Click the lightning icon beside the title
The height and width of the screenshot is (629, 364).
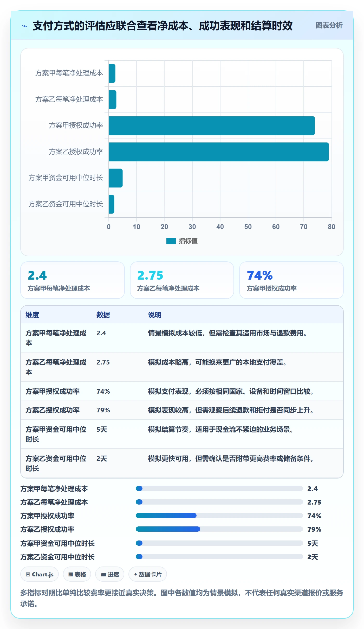[25, 26]
